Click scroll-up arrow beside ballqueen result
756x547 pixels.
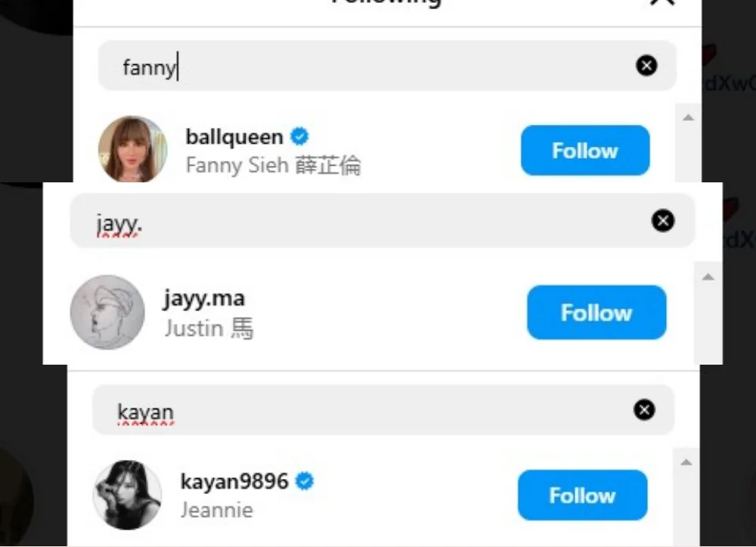coord(688,118)
